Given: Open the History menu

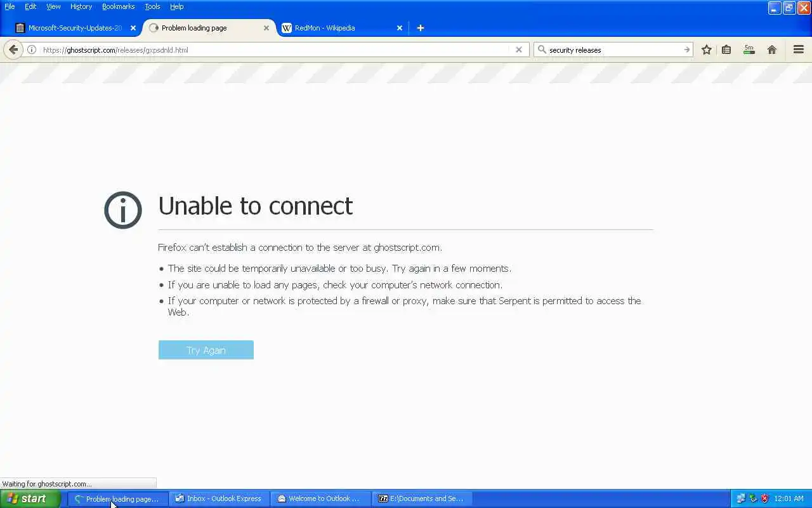Looking at the screenshot, I should tap(81, 6).
